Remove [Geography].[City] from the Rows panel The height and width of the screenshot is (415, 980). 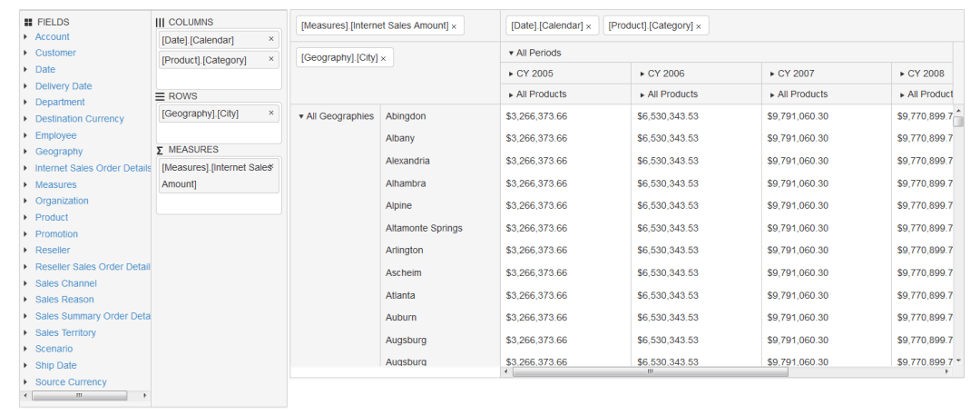(270, 114)
